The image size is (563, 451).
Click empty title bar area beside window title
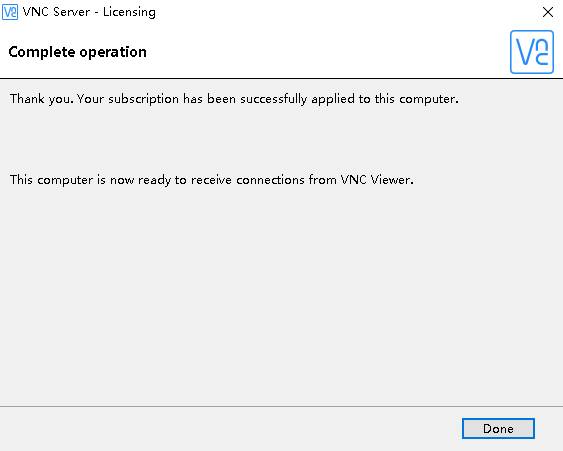(345, 12)
